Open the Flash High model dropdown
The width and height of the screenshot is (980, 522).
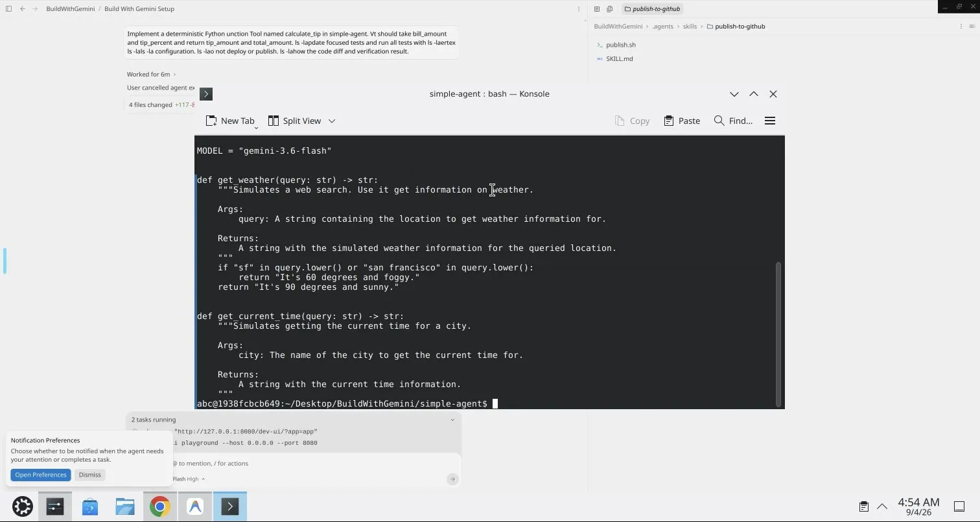point(189,479)
